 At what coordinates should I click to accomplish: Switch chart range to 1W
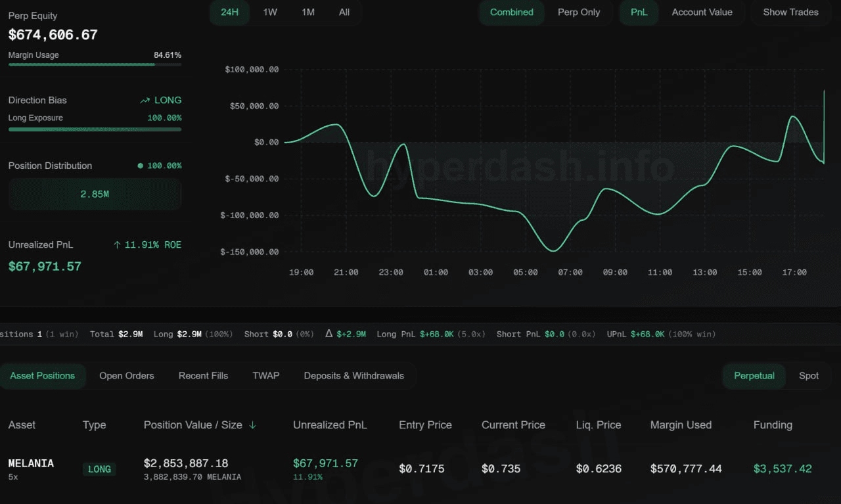[x=270, y=12]
